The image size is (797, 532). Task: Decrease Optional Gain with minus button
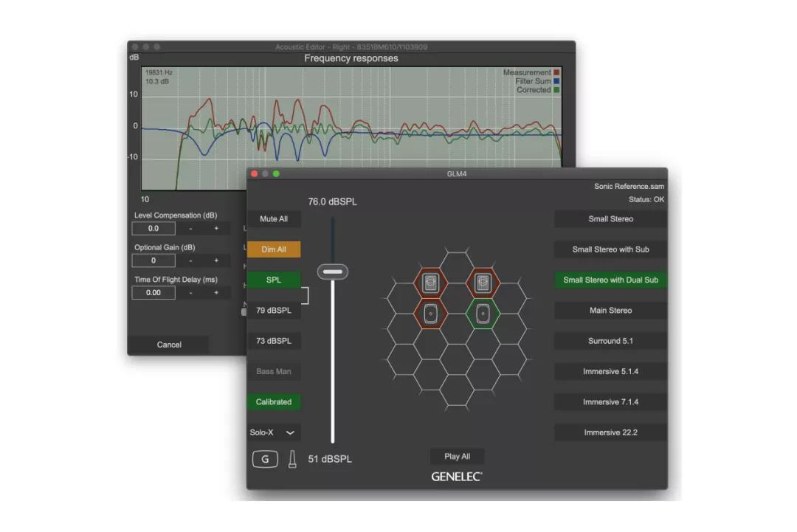(190, 260)
